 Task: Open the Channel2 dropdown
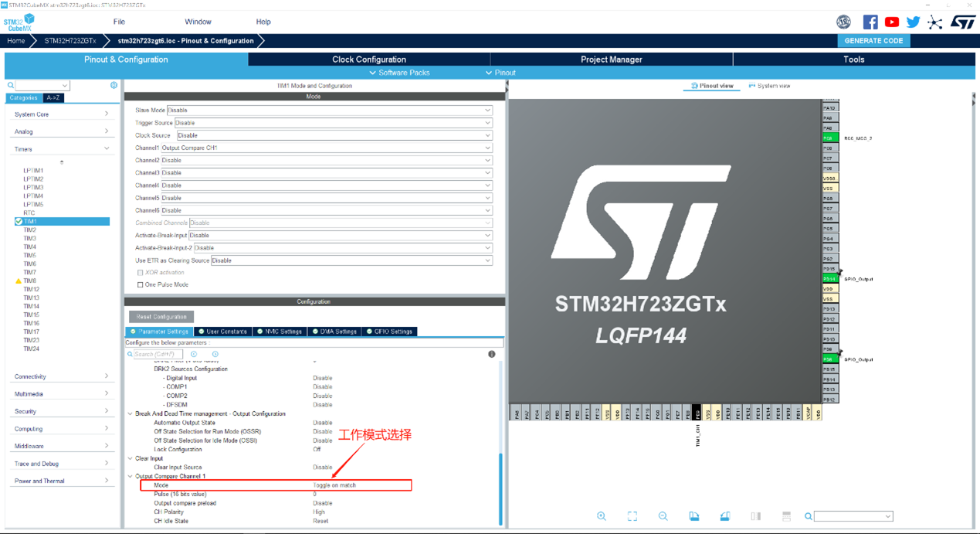click(x=325, y=160)
